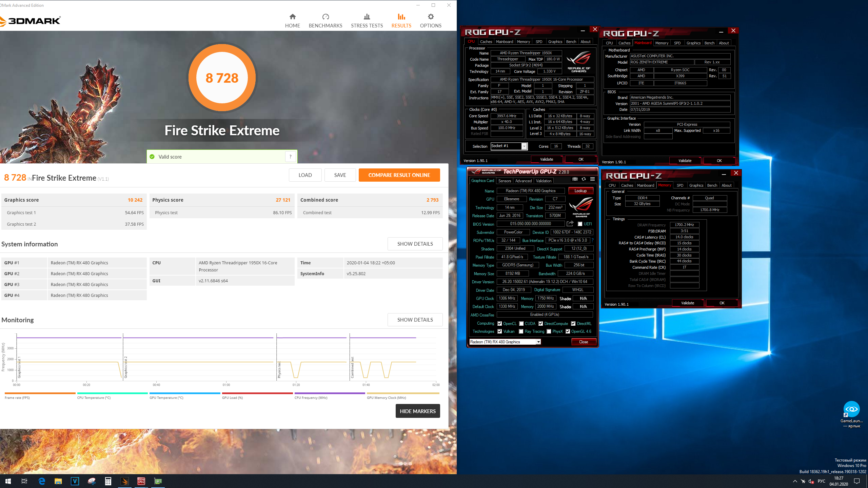This screenshot has height=488, width=868.
Task: Click HIDE MARKERS on the monitoring chart
Action: coord(417,411)
